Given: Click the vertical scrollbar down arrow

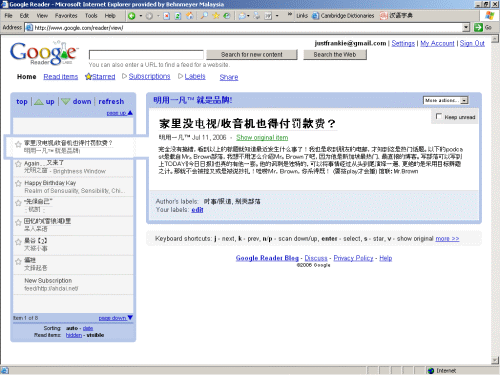Looking at the screenshot, I should 495,360.
